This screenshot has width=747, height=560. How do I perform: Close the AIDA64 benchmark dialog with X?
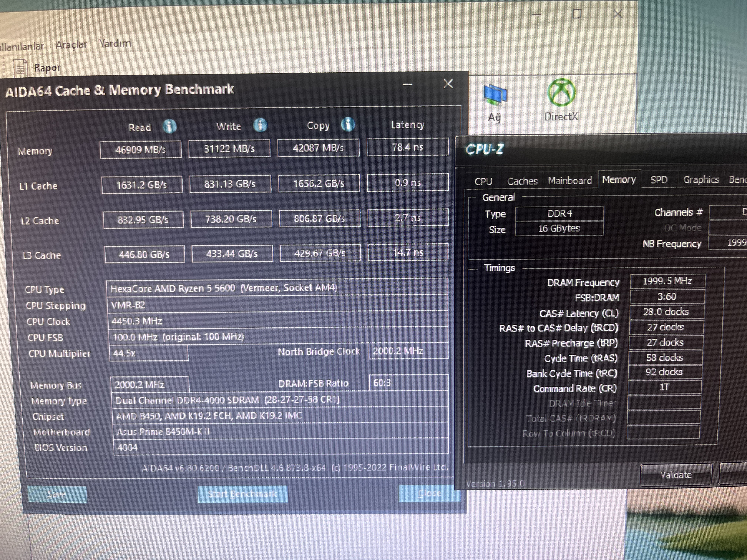448,84
